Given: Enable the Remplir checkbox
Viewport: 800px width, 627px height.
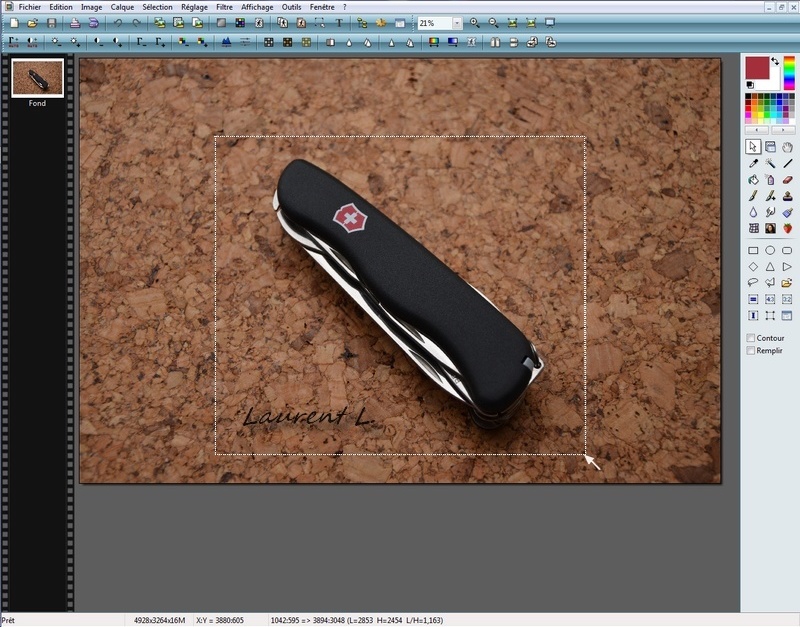Looking at the screenshot, I should [751, 350].
